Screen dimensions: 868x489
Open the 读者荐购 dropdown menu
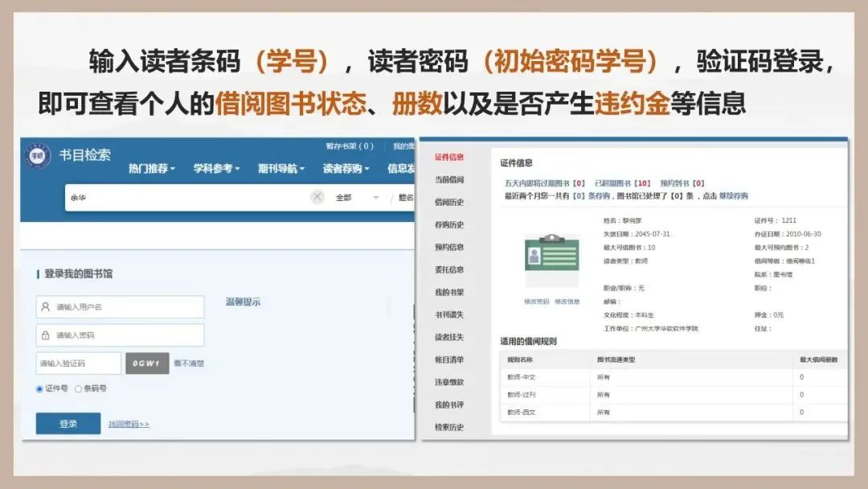pyautogui.click(x=346, y=169)
